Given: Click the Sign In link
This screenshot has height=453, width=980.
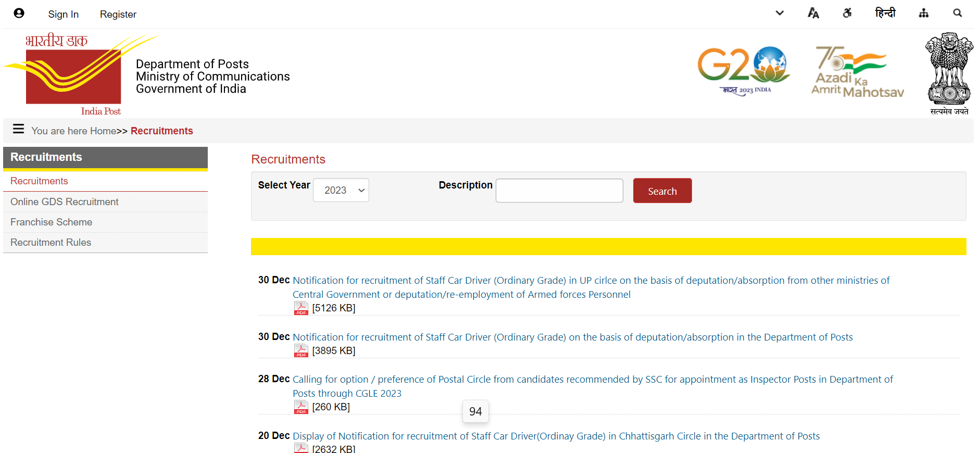Looking at the screenshot, I should pos(64,15).
